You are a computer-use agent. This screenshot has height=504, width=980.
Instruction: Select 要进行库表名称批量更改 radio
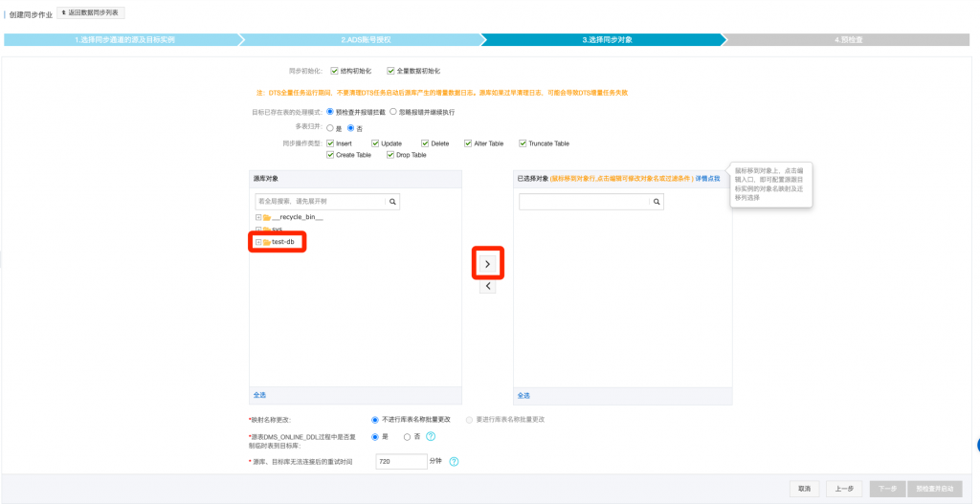469,420
